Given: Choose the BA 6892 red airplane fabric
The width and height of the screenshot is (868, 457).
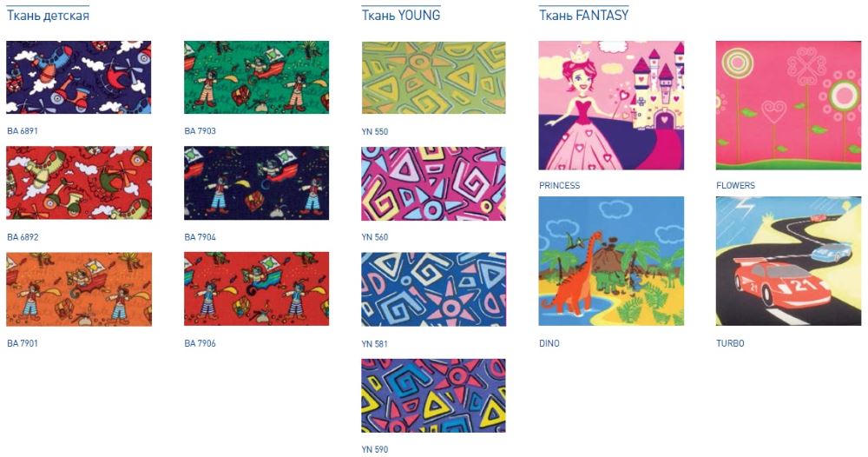Looking at the screenshot, I should coord(79,182).
